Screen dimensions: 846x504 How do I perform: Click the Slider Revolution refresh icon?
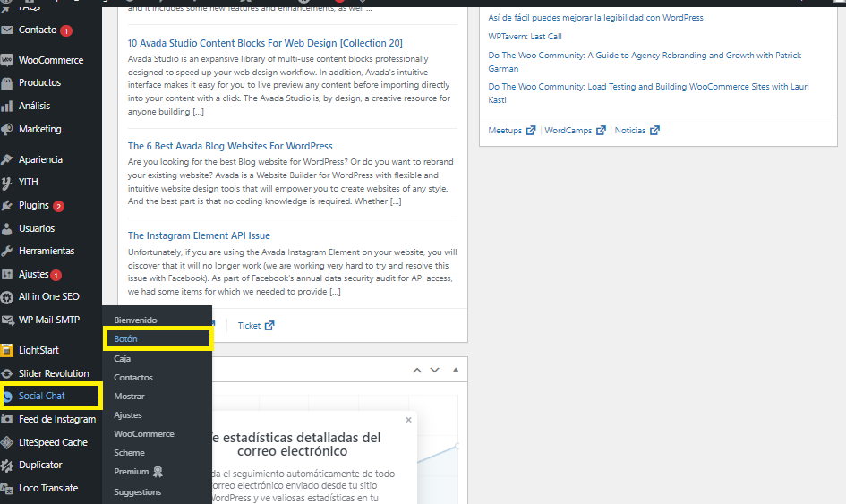[x=7, y=373]
